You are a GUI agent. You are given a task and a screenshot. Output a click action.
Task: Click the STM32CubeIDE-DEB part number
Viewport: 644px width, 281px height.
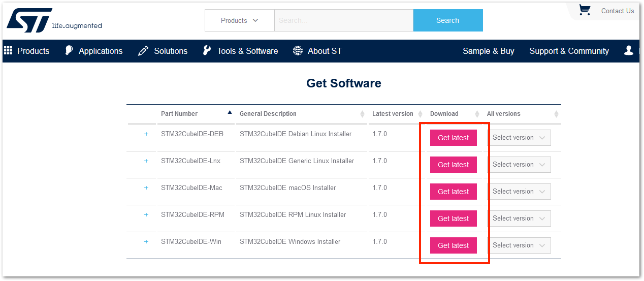pyautogui.click(x=192, y=134)
